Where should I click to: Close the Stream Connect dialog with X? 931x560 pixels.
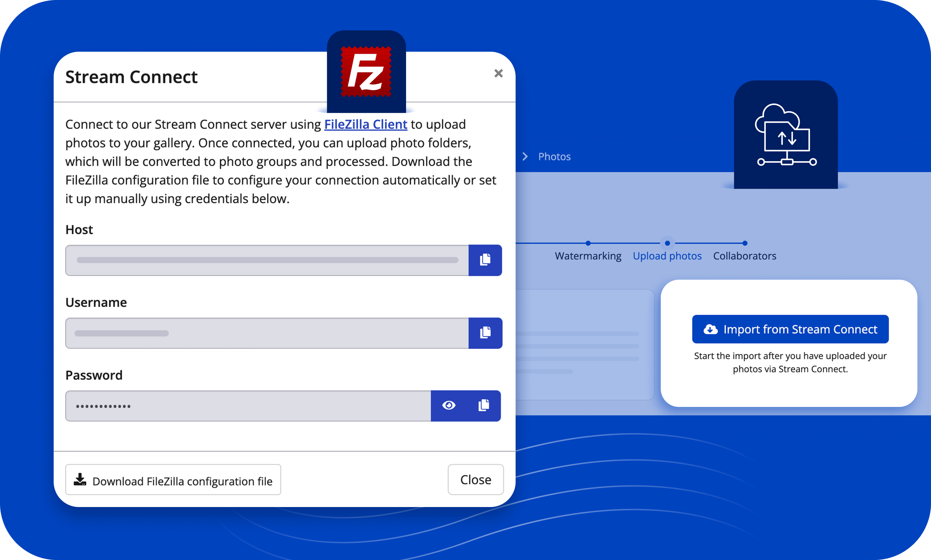498,73
